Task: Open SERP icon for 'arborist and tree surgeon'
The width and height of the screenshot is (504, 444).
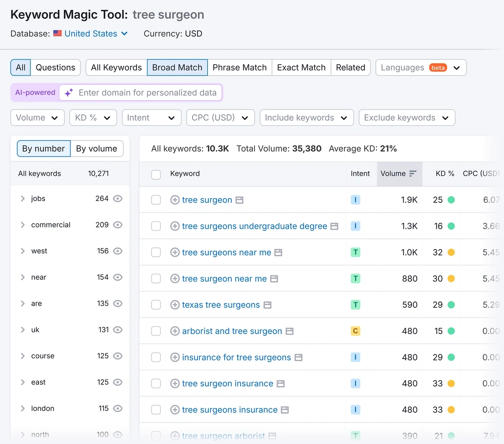Action: point(289,331)
